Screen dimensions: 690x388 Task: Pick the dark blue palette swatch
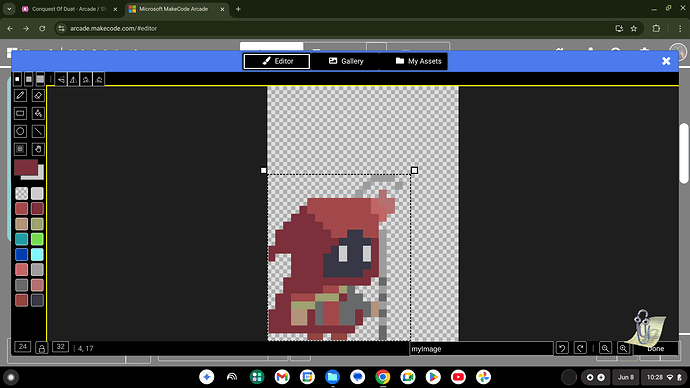pos(22,254)
